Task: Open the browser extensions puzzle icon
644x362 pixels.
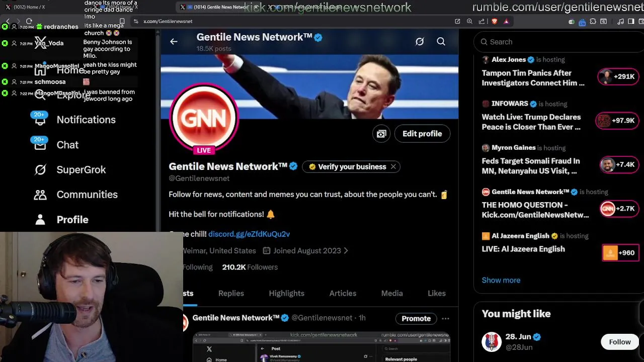Action: pyautogui.click(x=593, y=21)
